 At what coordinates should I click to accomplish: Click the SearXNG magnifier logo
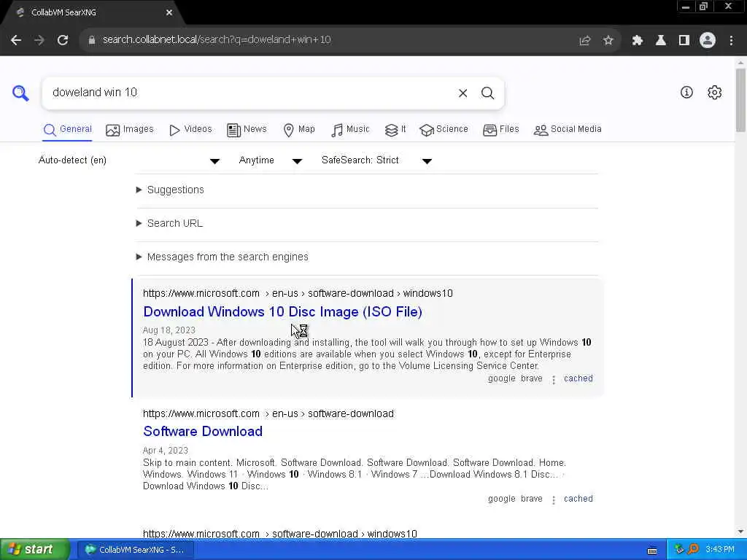(20, 93)
